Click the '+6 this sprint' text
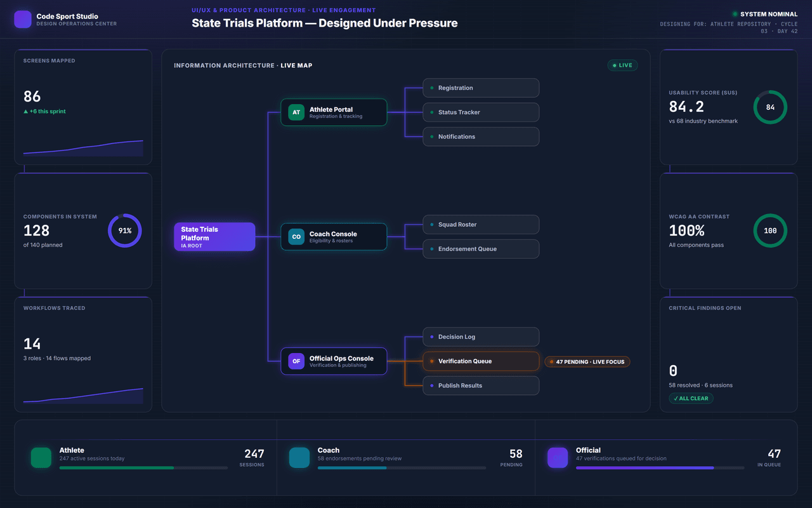 coord(44,112)
